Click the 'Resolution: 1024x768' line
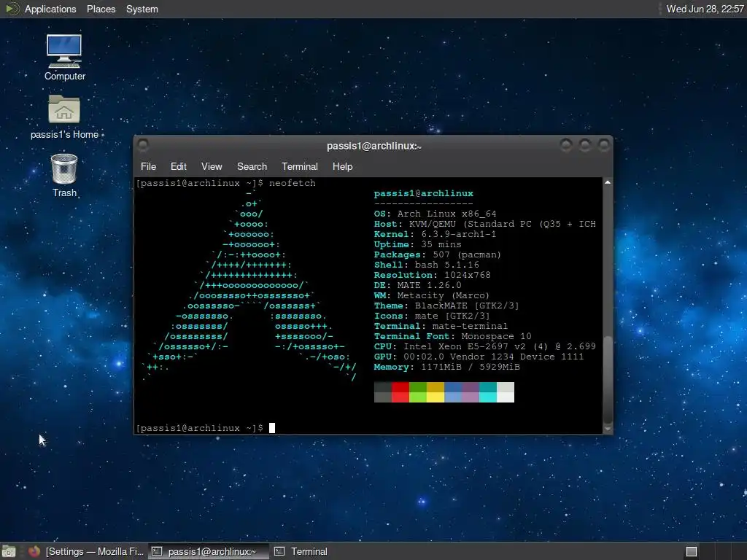This screenshot has height=560, width=747. (x=432, y=275)
